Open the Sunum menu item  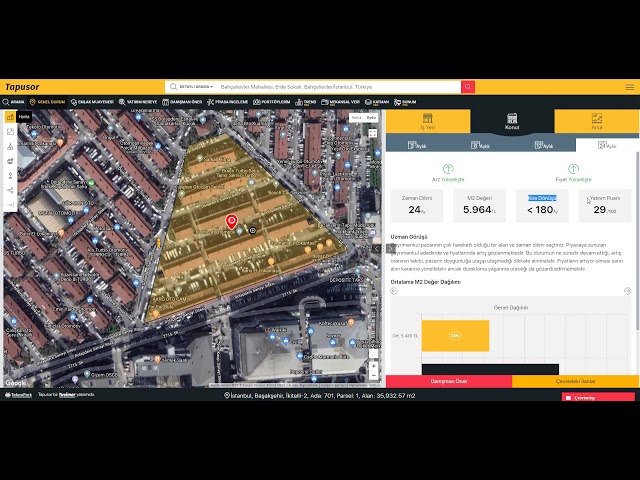click(404, 102)
